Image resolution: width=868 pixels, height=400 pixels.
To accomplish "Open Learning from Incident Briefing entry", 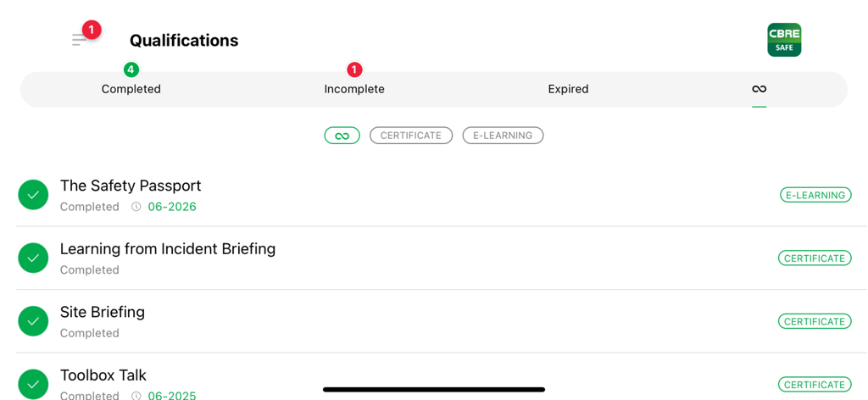I will (x=168, y=249).
